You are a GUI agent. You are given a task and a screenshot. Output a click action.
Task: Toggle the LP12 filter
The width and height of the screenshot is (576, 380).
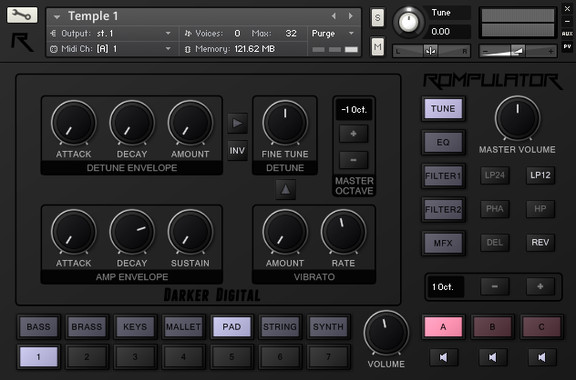point(540,175)
